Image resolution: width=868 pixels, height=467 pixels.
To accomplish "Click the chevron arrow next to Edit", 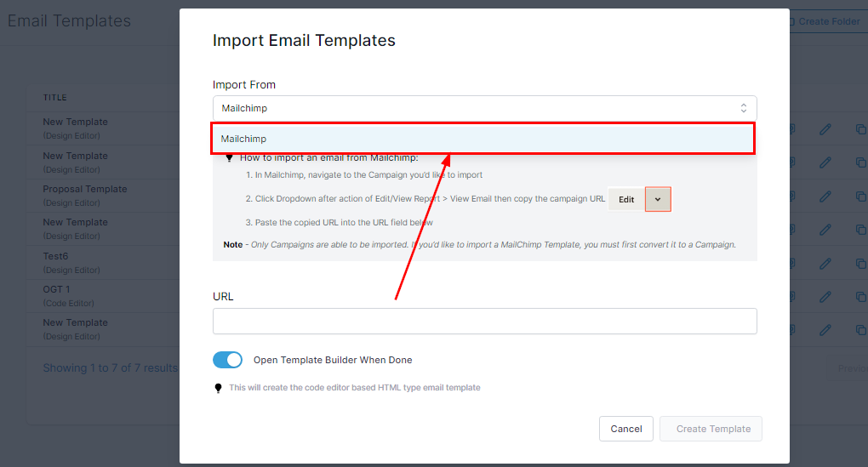I will tap(658, 199).
